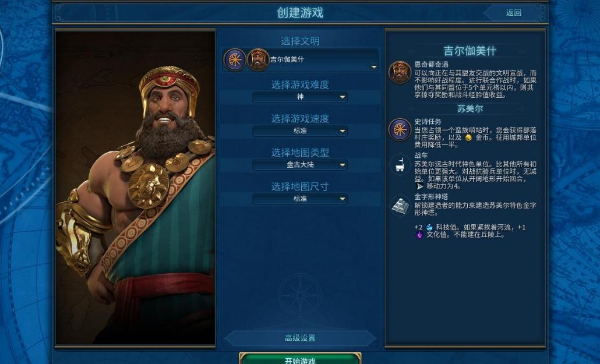Open the map size dropdown arrow
The width and height of the screenshot is (600, 364).
tap(342, 199)
